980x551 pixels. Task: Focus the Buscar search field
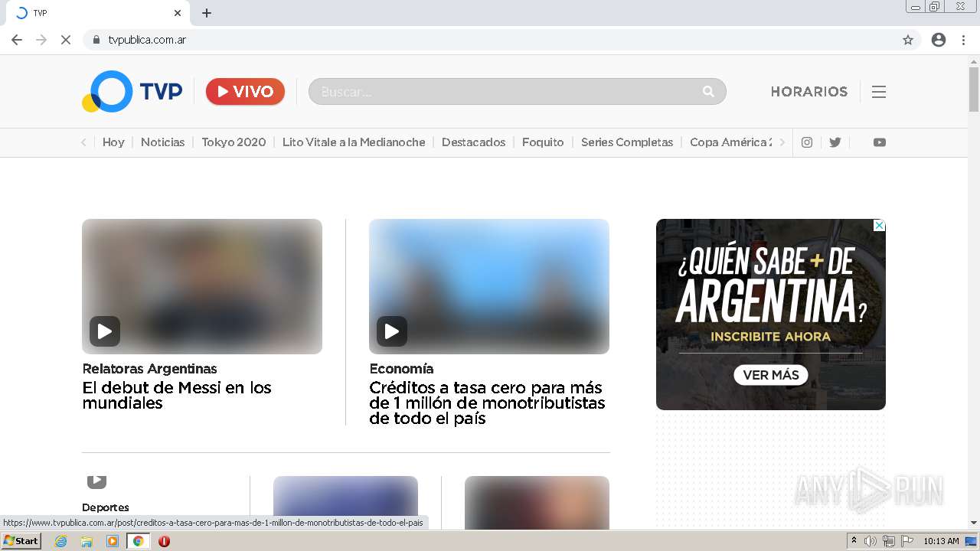pos(517,92)
